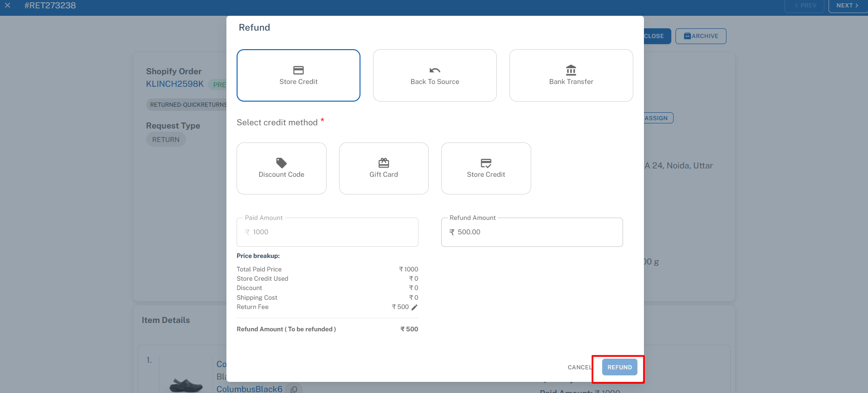This screenshot has width=868, height=393.
Task: Cancel the refund dialog
Action: click(x=579, y=367)
